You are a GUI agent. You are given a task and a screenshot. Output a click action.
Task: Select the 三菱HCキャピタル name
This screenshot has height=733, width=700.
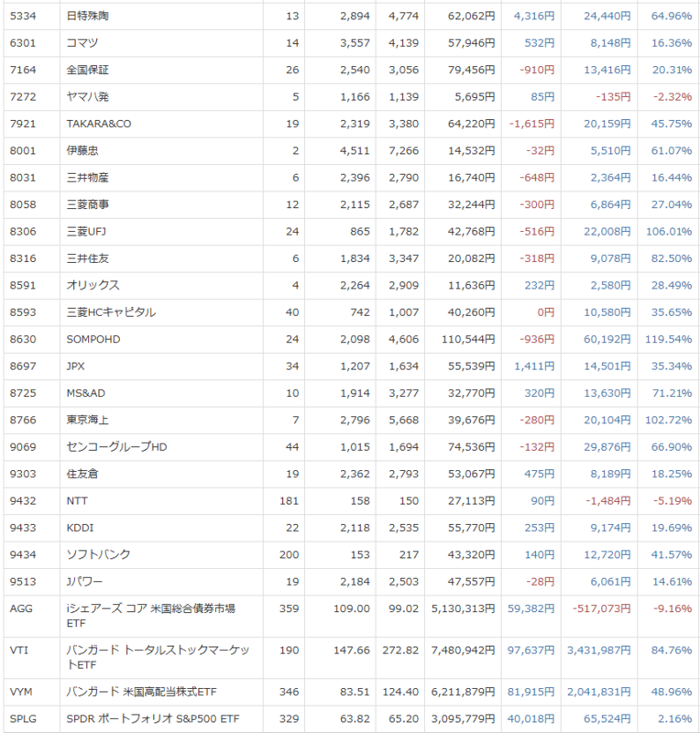(111, 312)
